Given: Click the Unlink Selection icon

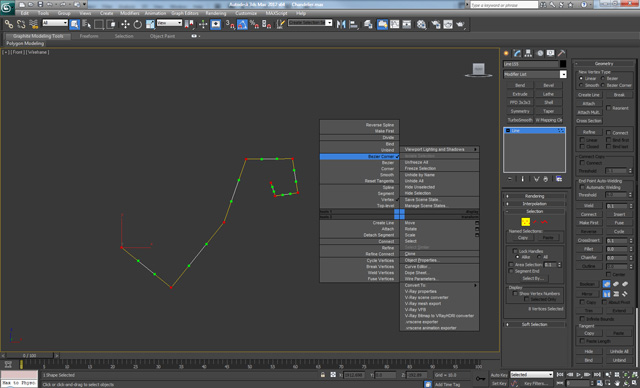Looking at the screenshot, I should point(21,24).
